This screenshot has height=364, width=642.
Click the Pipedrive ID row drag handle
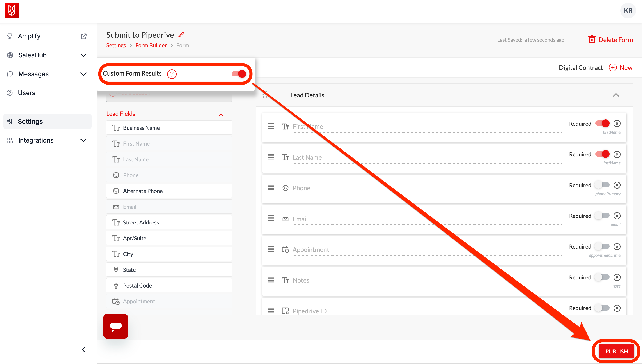(x=271, y=311)
